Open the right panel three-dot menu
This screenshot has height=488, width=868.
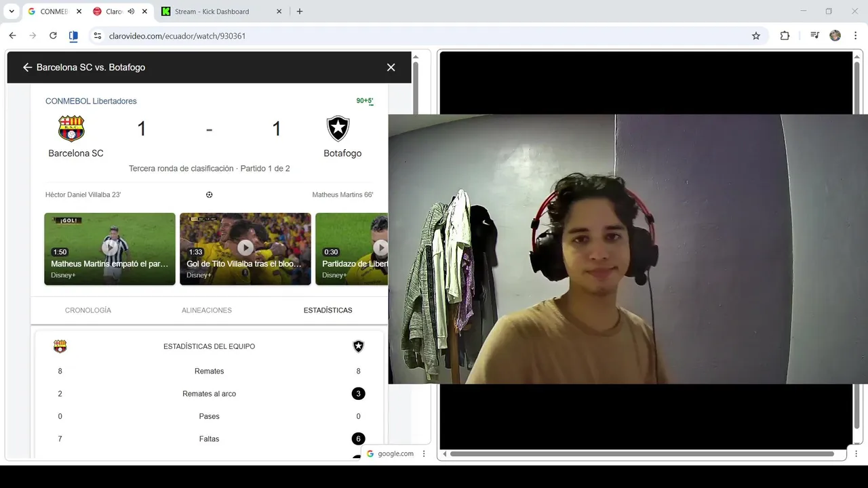click(856, 454)
